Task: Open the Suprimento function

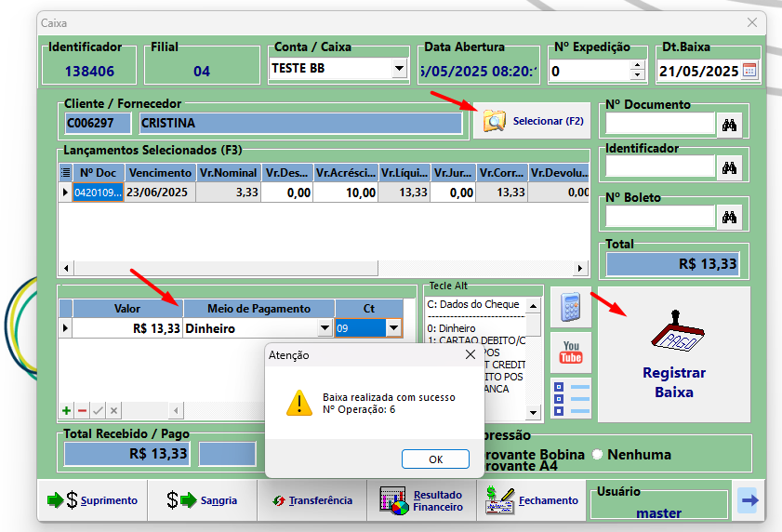Action: (92, 500)
